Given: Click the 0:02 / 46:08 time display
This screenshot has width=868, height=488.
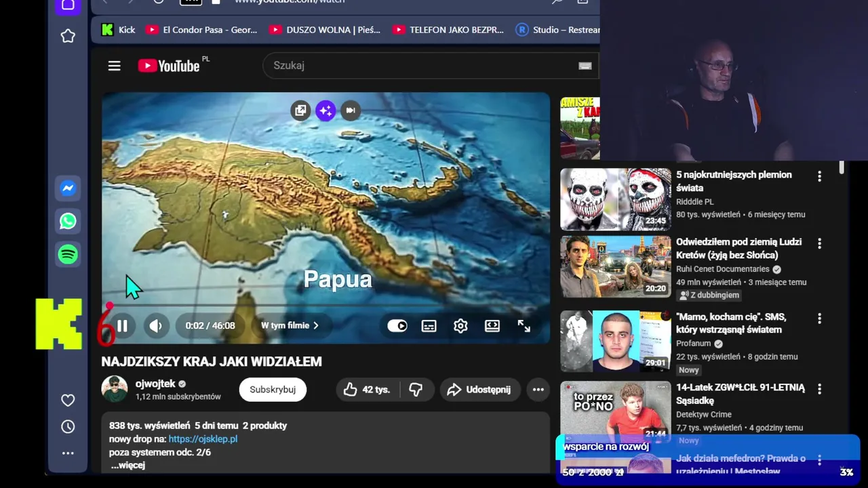Looking at the screenshot, I should tap(210, 325).
